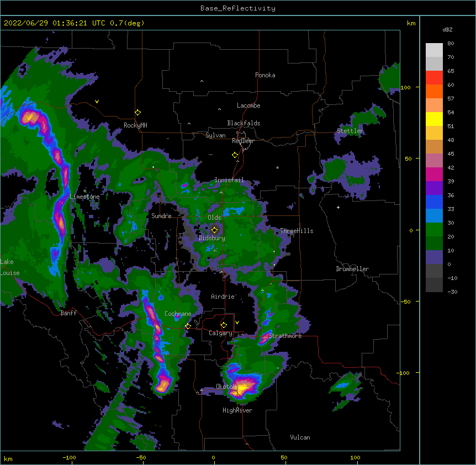Click the yellow diamond marker above Calgary
Image resolution: width=476 pixels, height=465 pixels.
click(x=224, y=325)
